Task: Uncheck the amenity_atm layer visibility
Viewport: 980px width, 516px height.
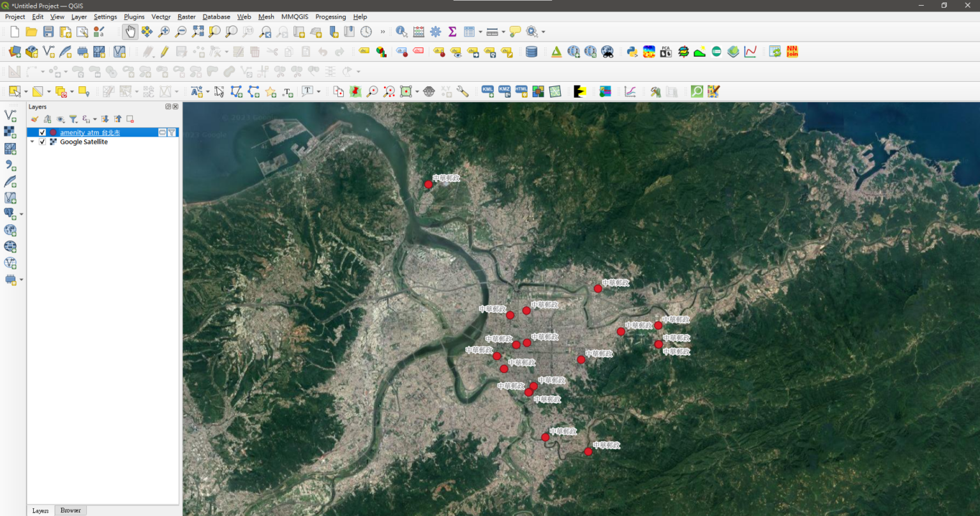Action: click(x=43, y=132)
